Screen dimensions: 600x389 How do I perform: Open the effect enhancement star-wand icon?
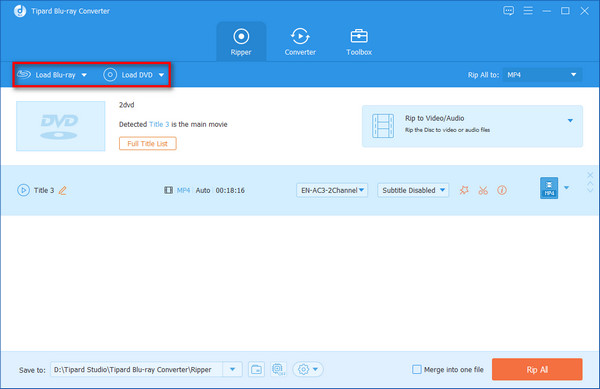[x=464, y=190]
